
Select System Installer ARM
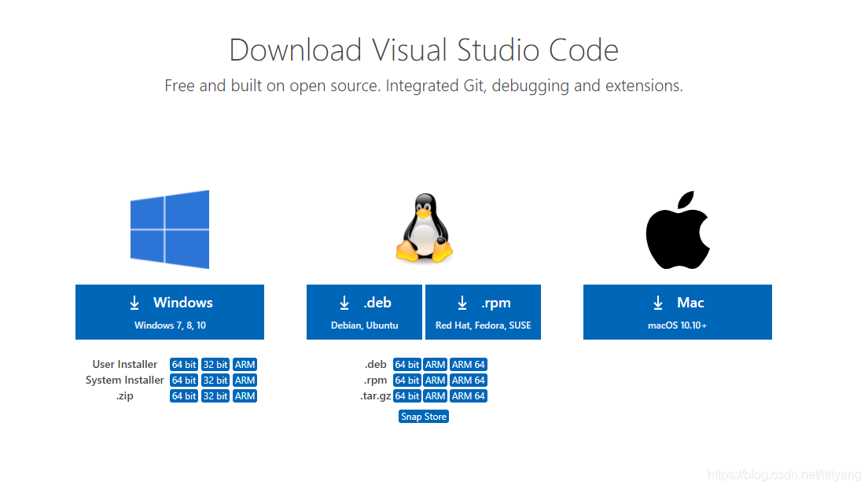245,380
